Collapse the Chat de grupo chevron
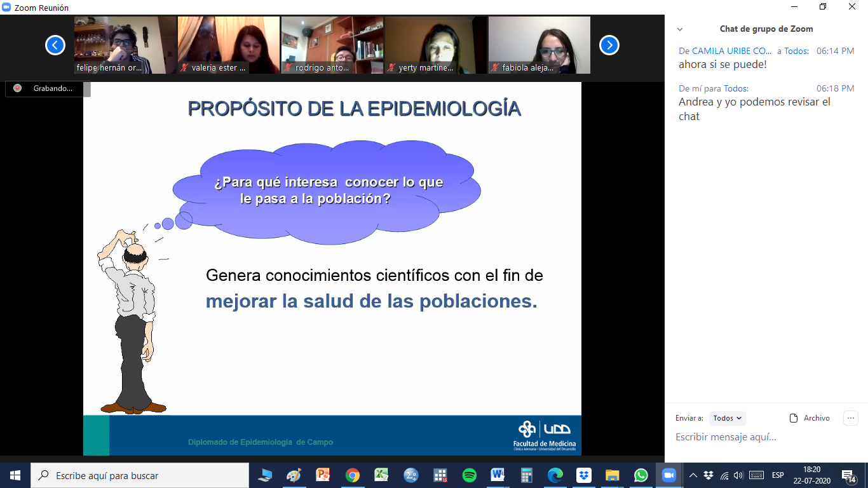868x488 pixels. click(680, 29)
